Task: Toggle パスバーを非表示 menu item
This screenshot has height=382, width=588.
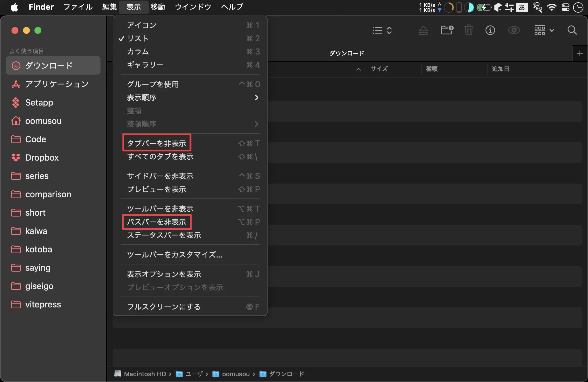Action: [x=190, y=222]
